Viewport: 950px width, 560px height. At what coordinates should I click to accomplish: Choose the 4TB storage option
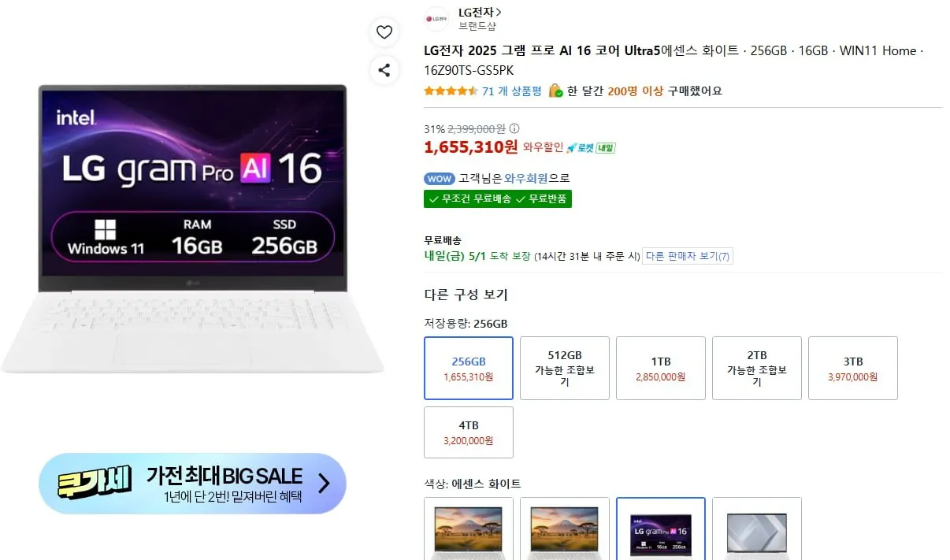468,432
